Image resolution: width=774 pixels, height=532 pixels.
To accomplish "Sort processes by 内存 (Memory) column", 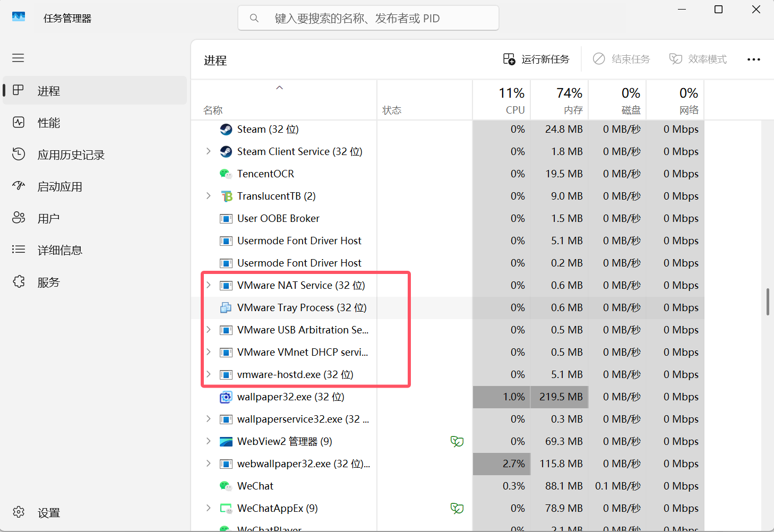I will click(x=560, y=100).
